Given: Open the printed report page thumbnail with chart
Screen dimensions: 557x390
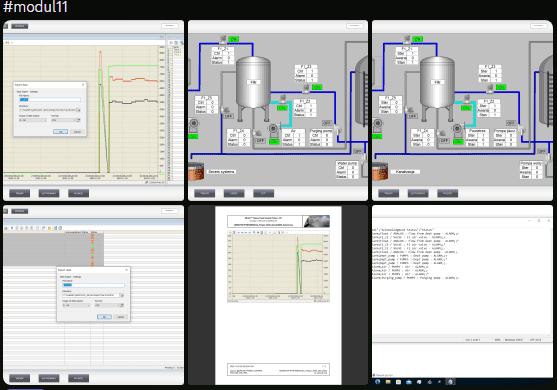Looking at the screenshot, I should coord(278,295).
